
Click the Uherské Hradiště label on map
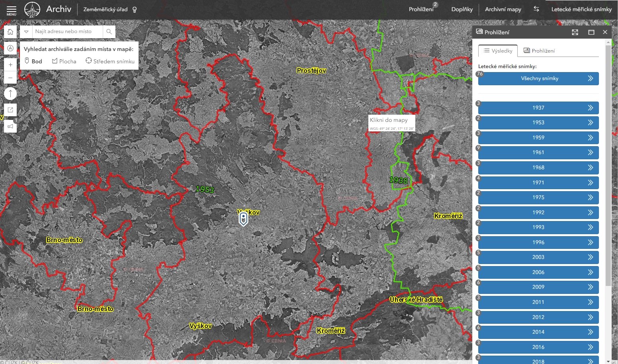pyautogui.click(x=416, y=299)
